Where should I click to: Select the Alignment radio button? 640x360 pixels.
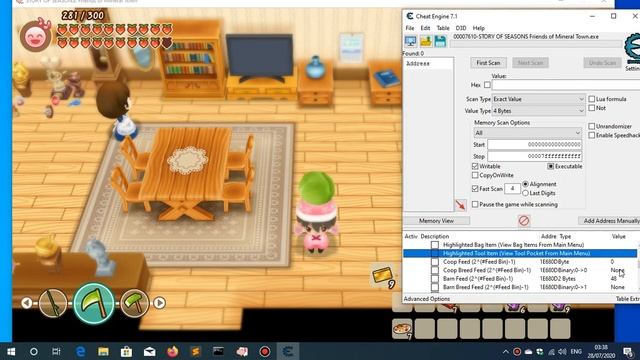pyautogui.click(x=525, y=184)
